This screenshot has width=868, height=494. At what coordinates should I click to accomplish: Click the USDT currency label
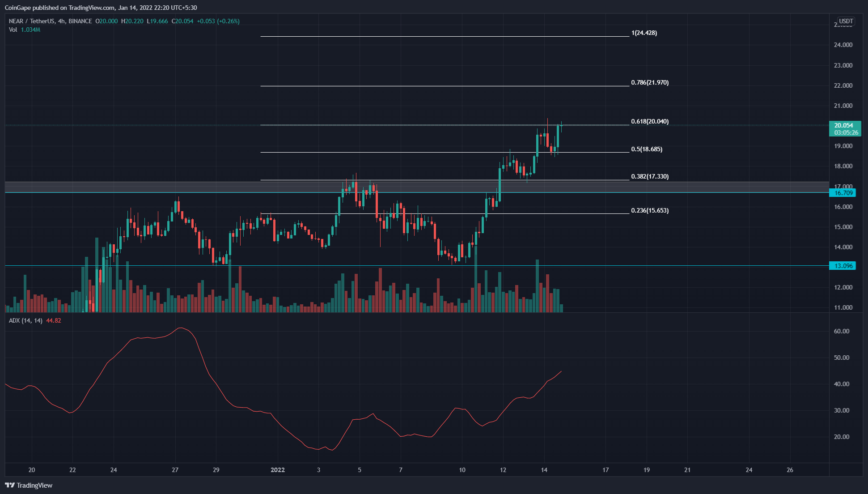(846, 21)
